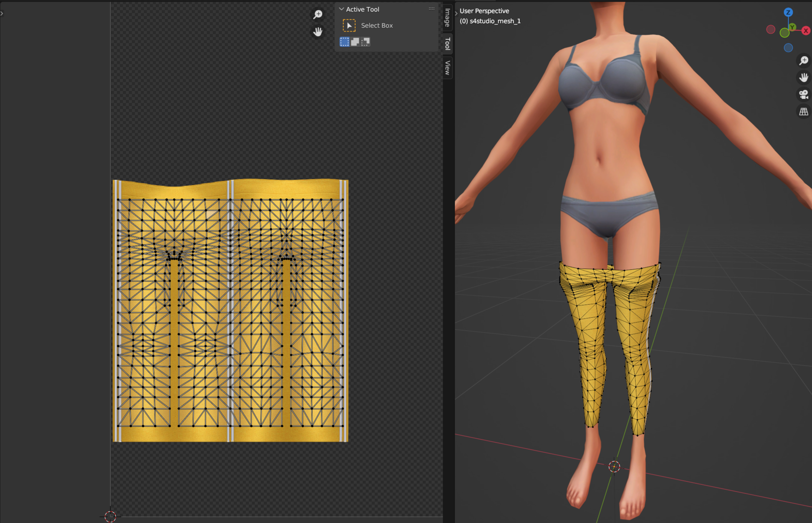Click the negative Z axis gizmo circle
The image size is (812, 523).
click(x=788, y=47)
